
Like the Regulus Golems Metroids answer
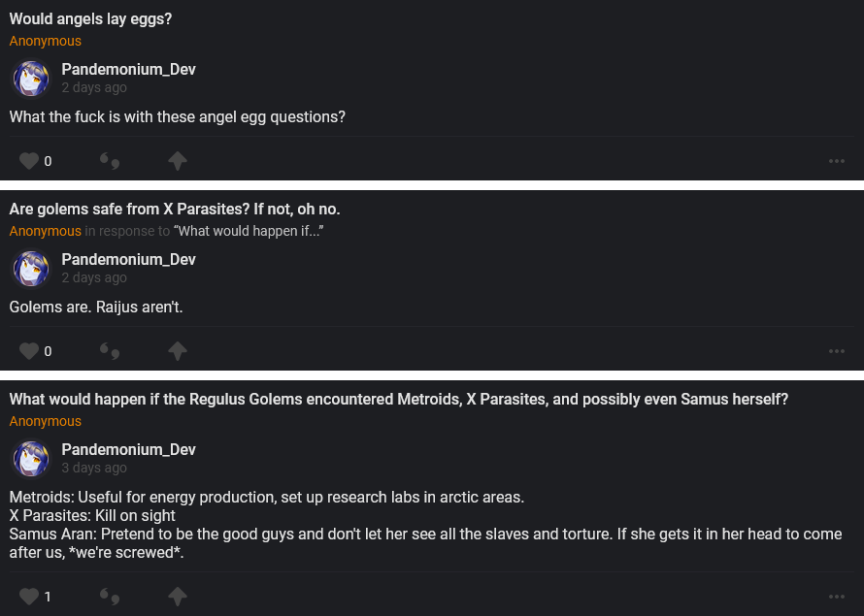click(29, 596)
